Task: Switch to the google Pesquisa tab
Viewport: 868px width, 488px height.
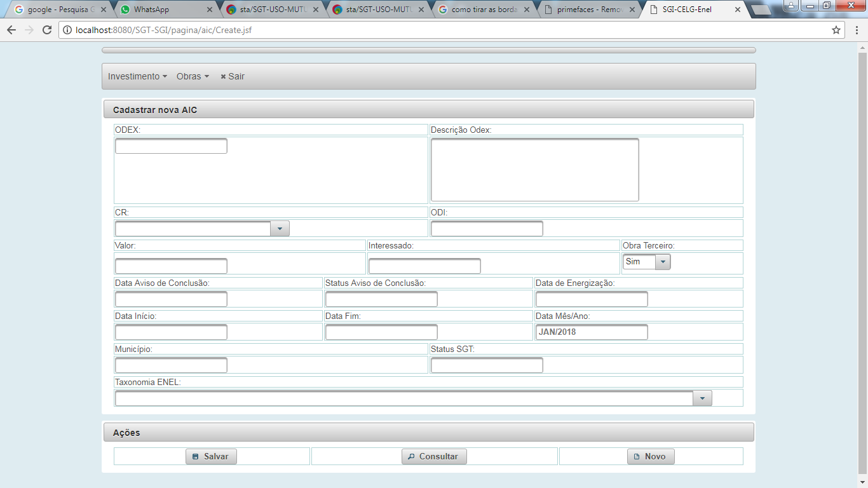Action: pyautogui.click(x=58, y=10)
